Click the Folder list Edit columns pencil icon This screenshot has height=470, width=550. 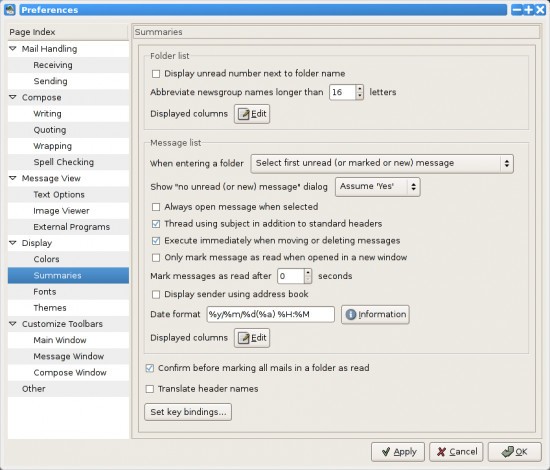[x=244, y=114]
